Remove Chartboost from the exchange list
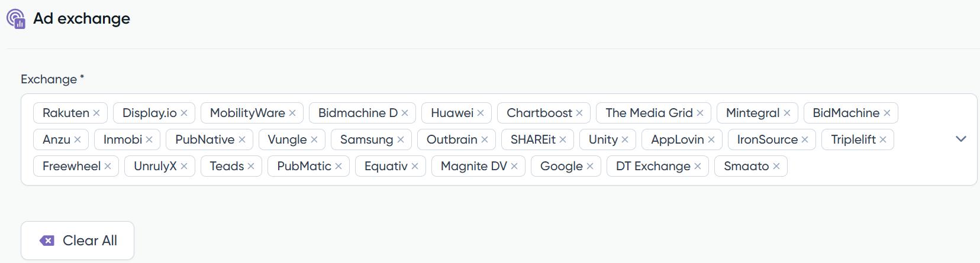 click(579, 113)
